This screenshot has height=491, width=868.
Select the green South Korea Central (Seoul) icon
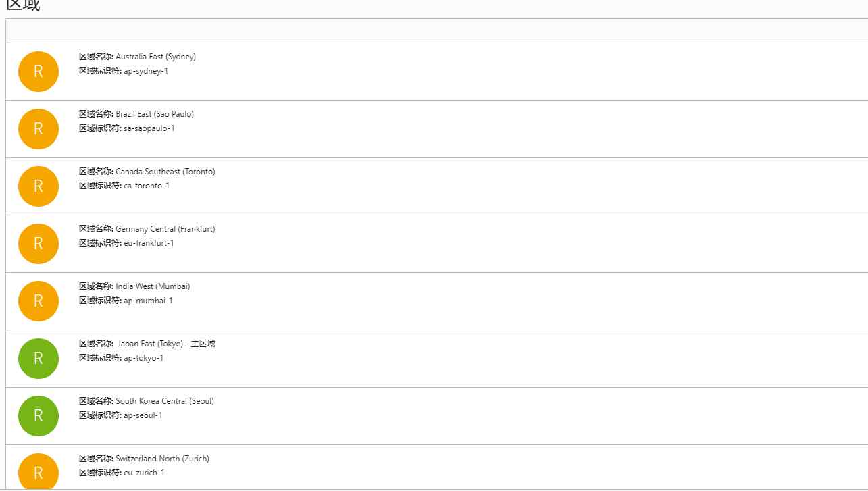pyautogui.click(x=39, y=416)
